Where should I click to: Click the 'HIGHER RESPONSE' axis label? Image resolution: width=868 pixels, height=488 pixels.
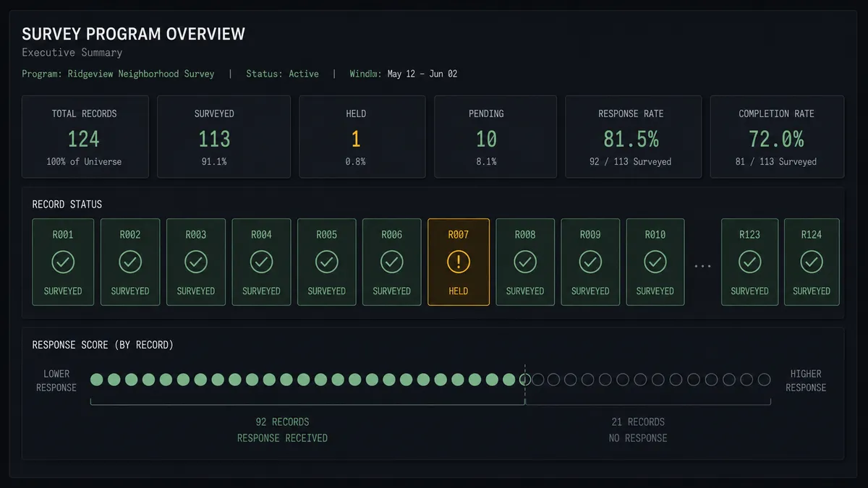click(x=806, y=380)
